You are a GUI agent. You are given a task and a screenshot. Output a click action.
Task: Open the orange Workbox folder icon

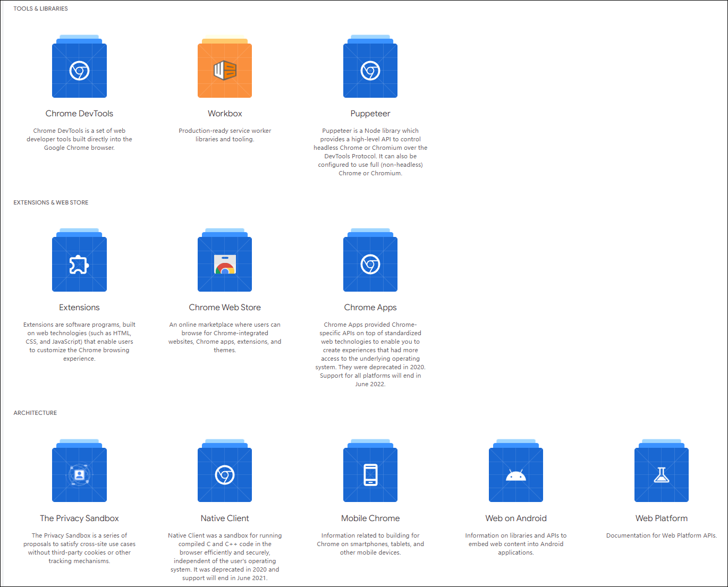[x=225, y=66]
